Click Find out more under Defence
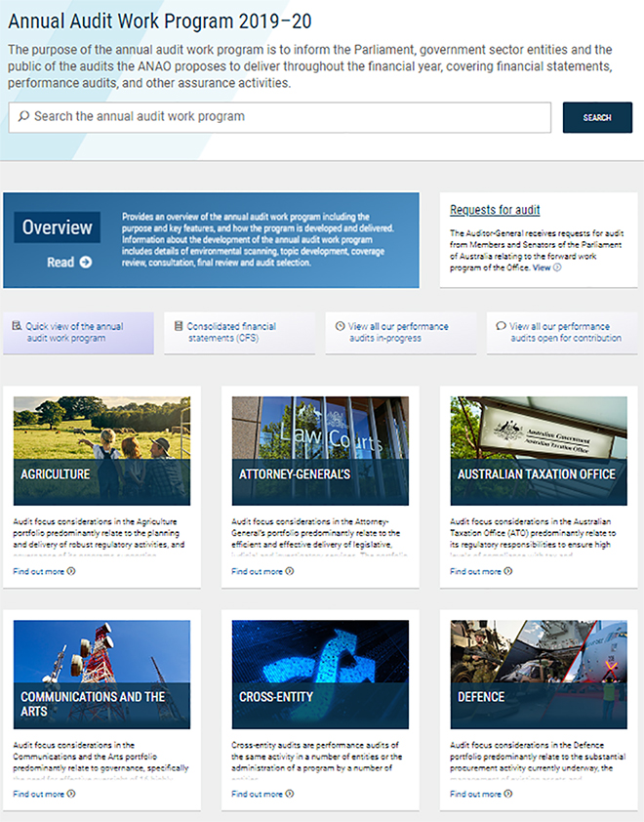The image size is (644, 822). [476, 795]
